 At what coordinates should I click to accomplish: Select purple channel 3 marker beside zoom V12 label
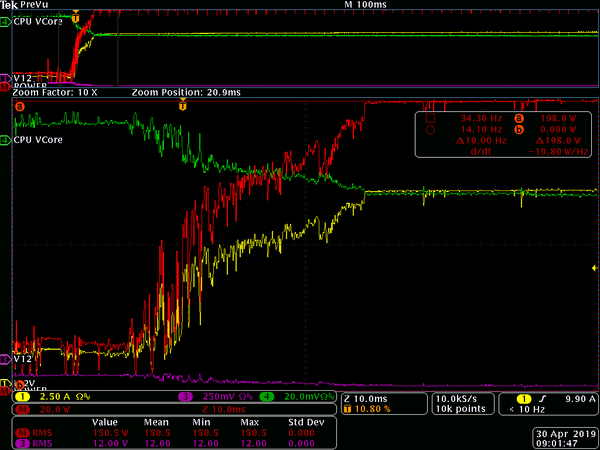click(6, 359)
